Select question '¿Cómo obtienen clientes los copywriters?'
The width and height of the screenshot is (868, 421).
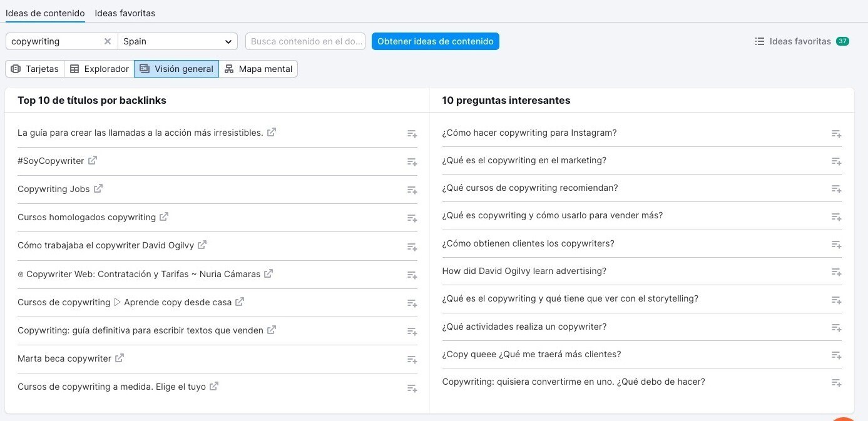pos(528,243)
